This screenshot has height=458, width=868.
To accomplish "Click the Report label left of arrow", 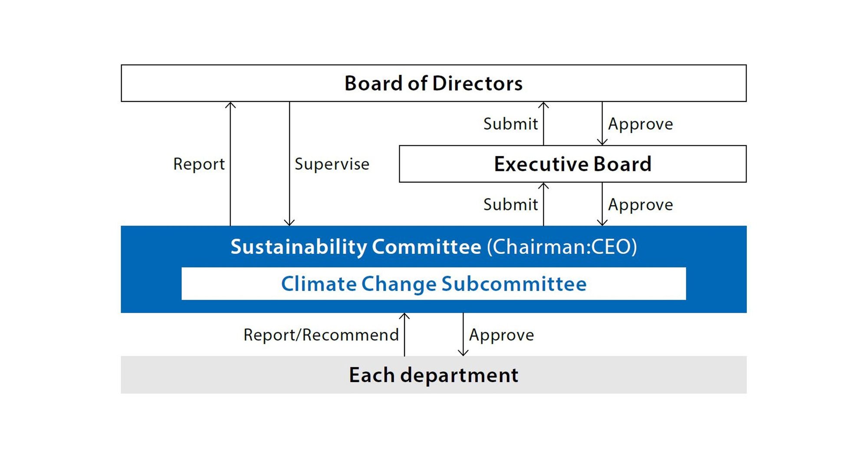I will 199,164.
